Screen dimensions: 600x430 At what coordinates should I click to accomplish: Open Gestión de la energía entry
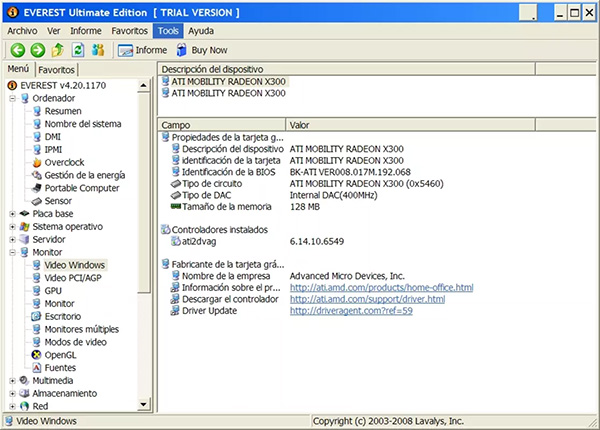(84, 175)
